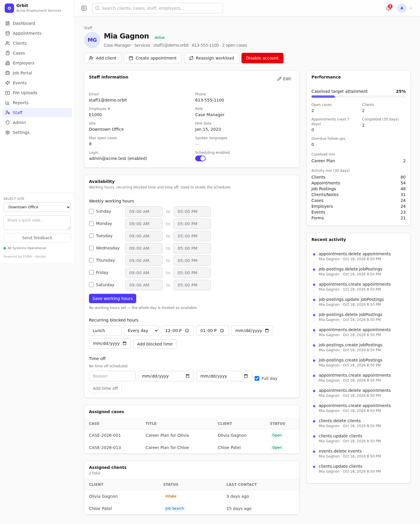
Task: Click the Events sparkle icon in sidebar
Action: (8, 83)
